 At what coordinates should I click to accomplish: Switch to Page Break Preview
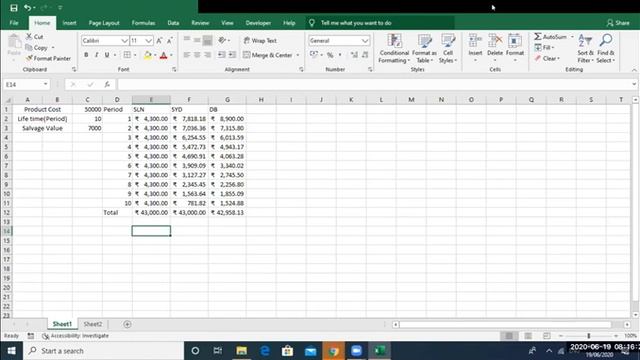pyautogui.click(x=547, y=336)
